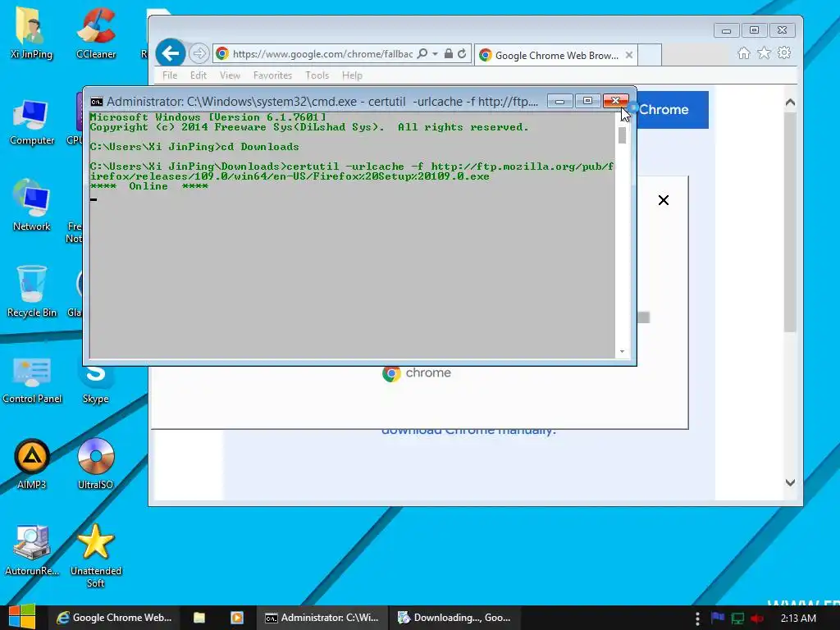Close the Chrome download dialog with X
The image size is (840, 630).
click(x=663, y=200)
